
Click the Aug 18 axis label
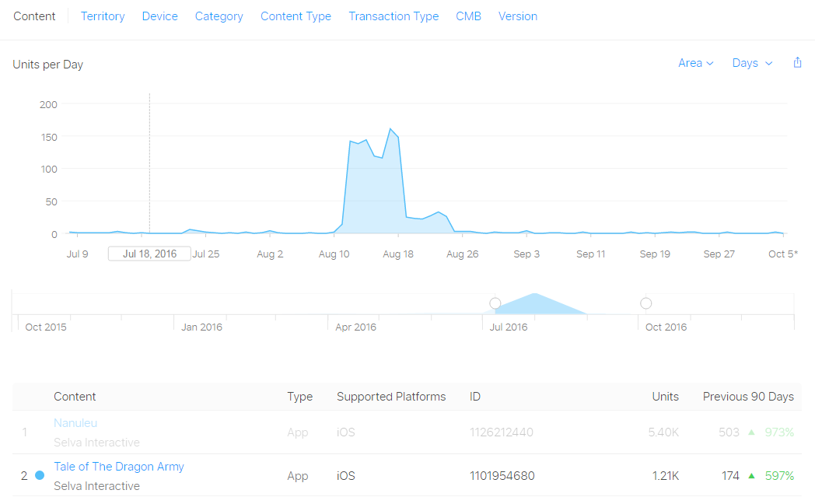pos(398,254)
